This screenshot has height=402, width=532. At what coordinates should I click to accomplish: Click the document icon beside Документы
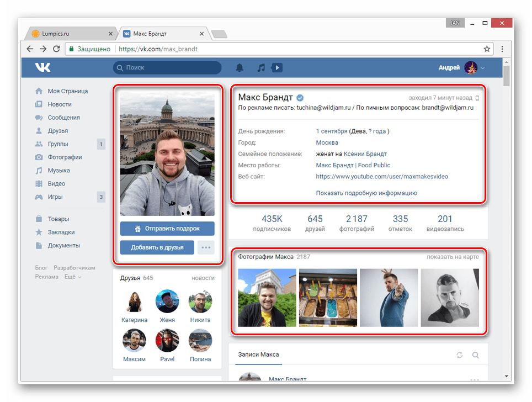point(39,246)
